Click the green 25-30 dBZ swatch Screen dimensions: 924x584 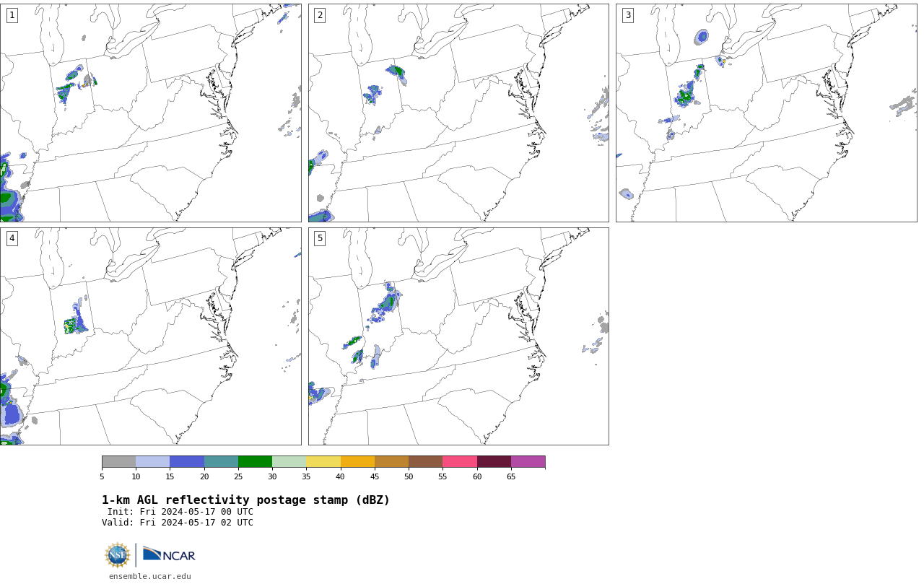tap(255, 462)
